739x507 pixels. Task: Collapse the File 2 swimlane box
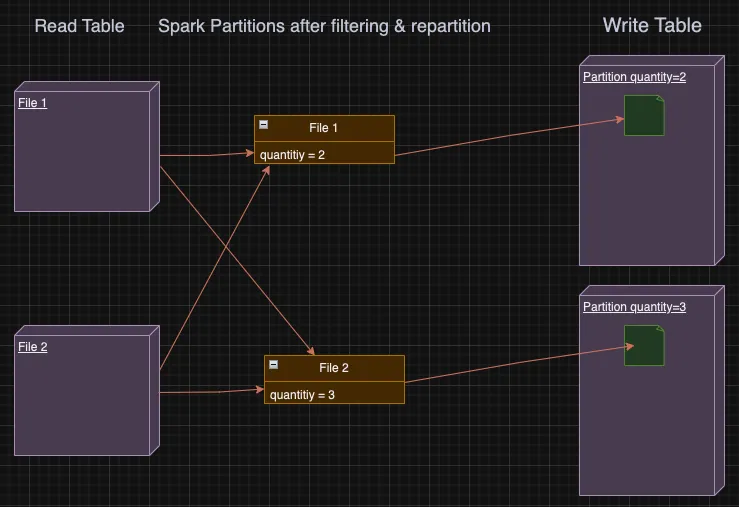(x=273, y=365)
